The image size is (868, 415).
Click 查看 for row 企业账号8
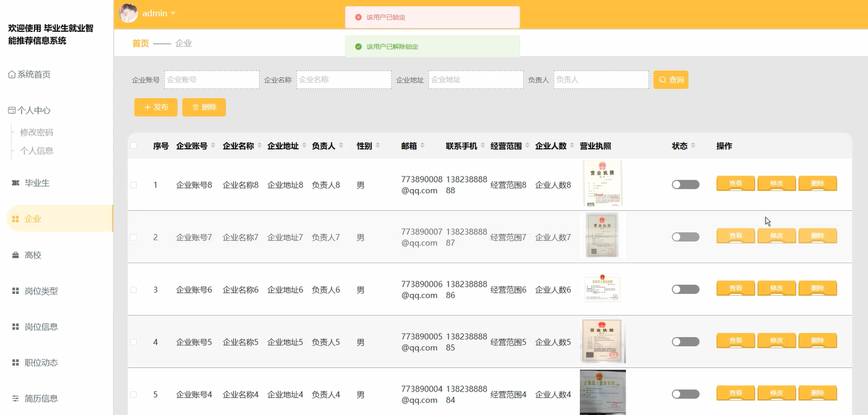point(735,184)
